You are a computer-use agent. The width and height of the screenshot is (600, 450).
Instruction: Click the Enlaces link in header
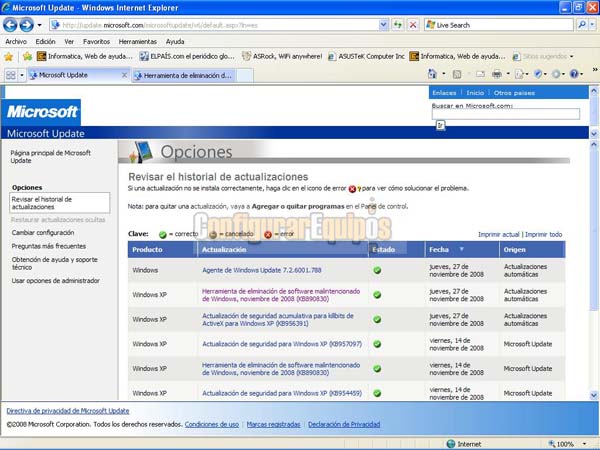(444, 93)
